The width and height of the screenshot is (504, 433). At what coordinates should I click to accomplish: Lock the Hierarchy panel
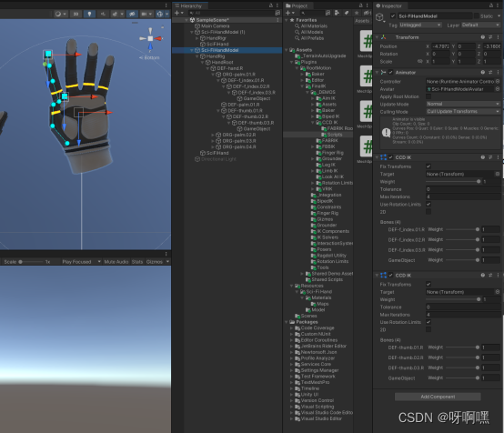271,5
